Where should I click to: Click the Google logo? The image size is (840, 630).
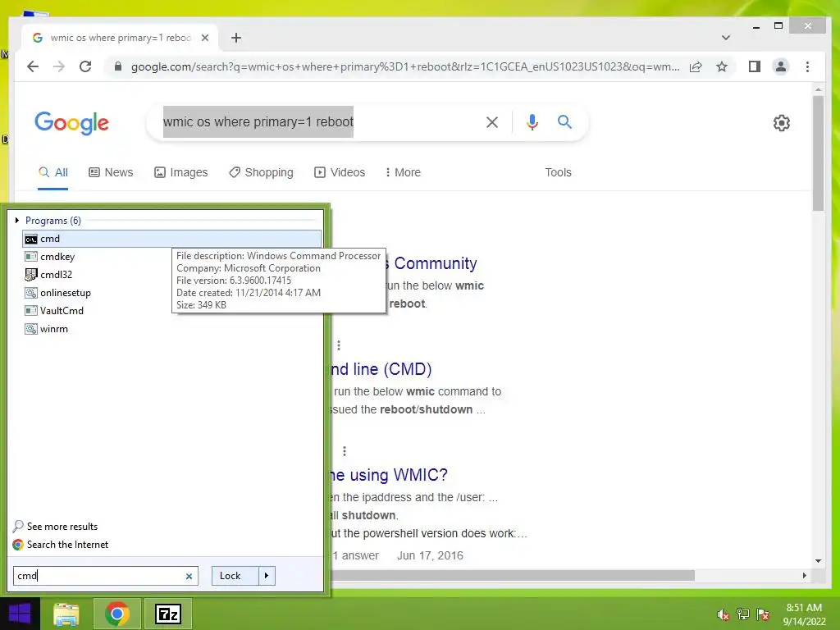point(72,123)
